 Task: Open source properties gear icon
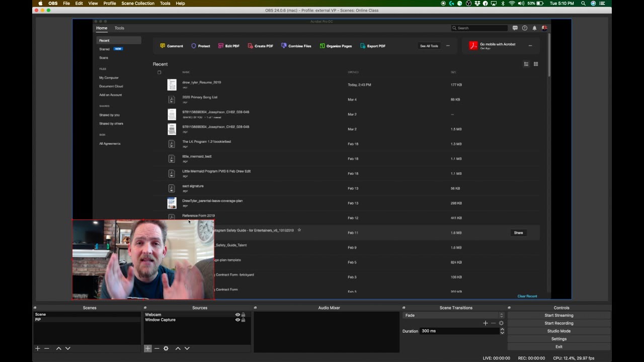coord(166,348)
